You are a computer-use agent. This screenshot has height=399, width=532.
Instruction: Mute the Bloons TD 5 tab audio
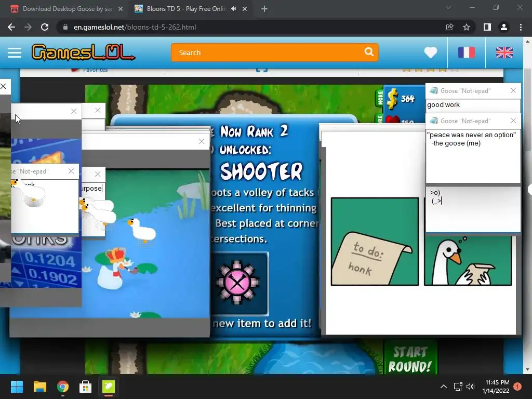233,9
